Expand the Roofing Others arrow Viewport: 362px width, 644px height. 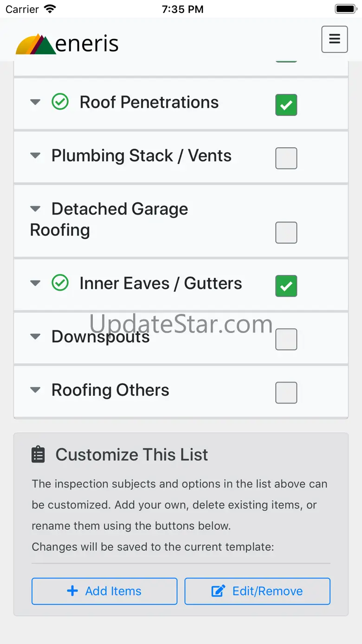[x=35, y=390]
